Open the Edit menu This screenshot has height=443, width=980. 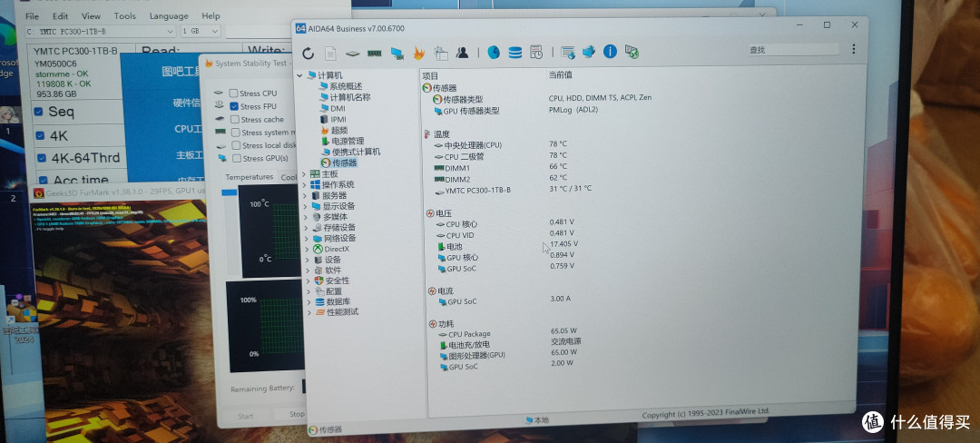pos(61,16)
